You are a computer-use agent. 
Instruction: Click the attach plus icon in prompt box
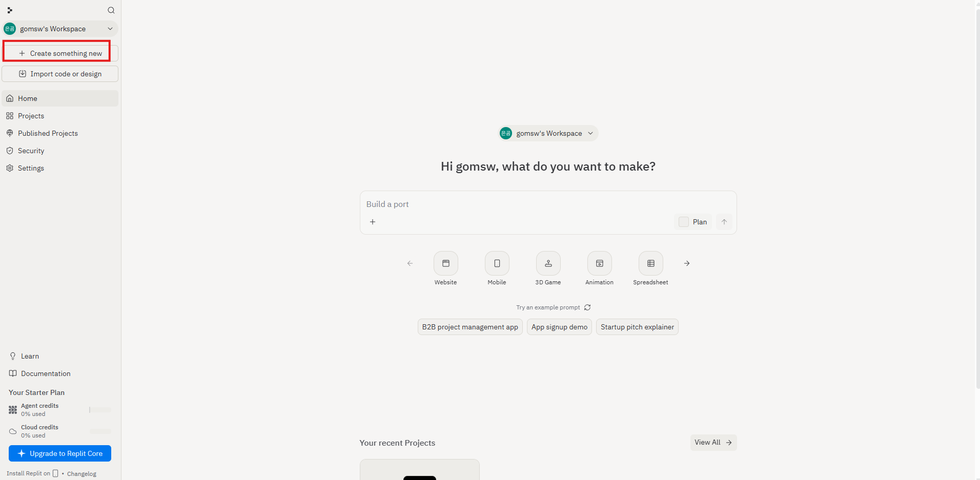373,222
